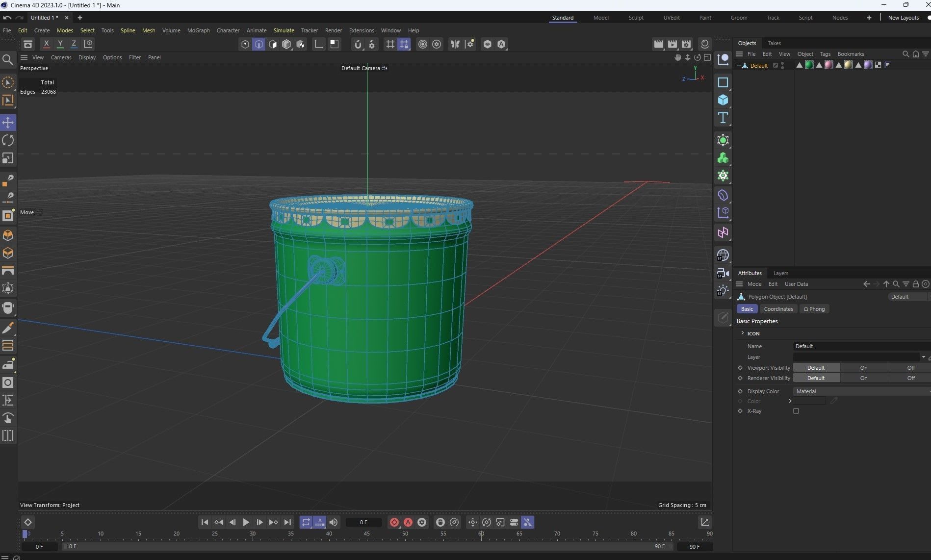
Task: Open the Layer dropdown arrow
Action: click(x=924, y=357)
